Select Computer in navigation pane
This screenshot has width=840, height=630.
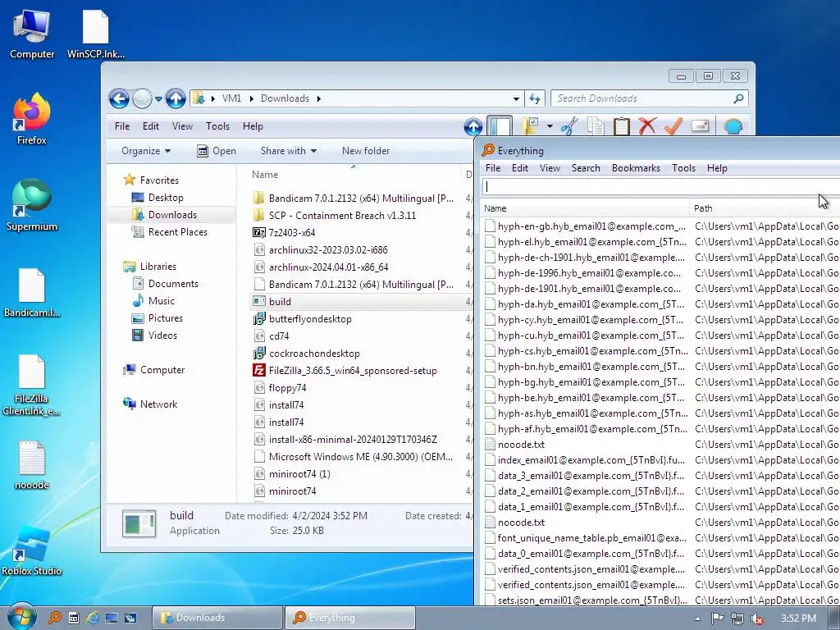click(162, 370)
